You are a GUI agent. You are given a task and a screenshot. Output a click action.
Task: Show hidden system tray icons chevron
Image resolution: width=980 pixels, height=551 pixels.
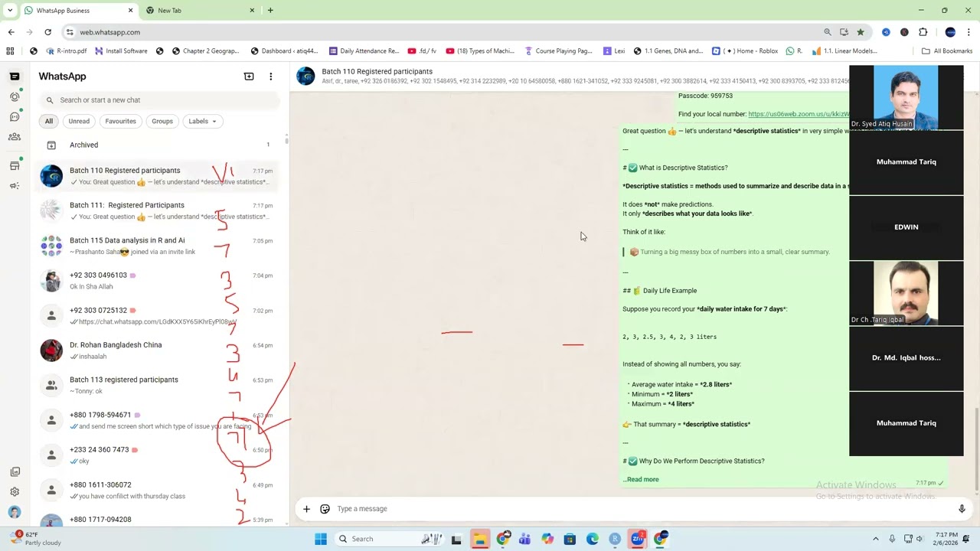click(876, 539)
